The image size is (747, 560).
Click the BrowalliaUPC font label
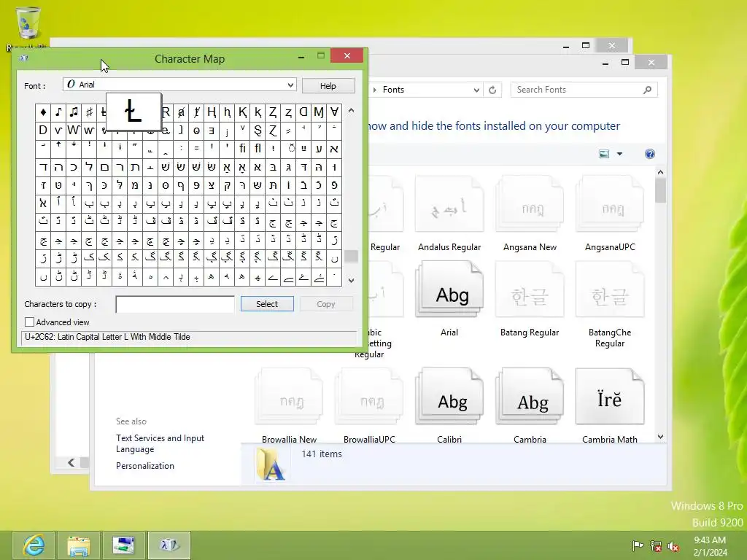pyautogui.click(x=369, y=439)
